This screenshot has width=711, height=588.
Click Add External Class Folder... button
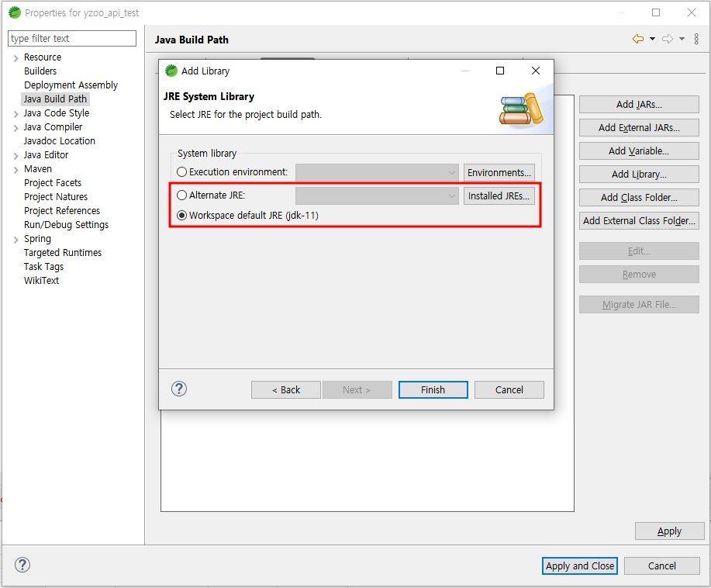(639, 220)
